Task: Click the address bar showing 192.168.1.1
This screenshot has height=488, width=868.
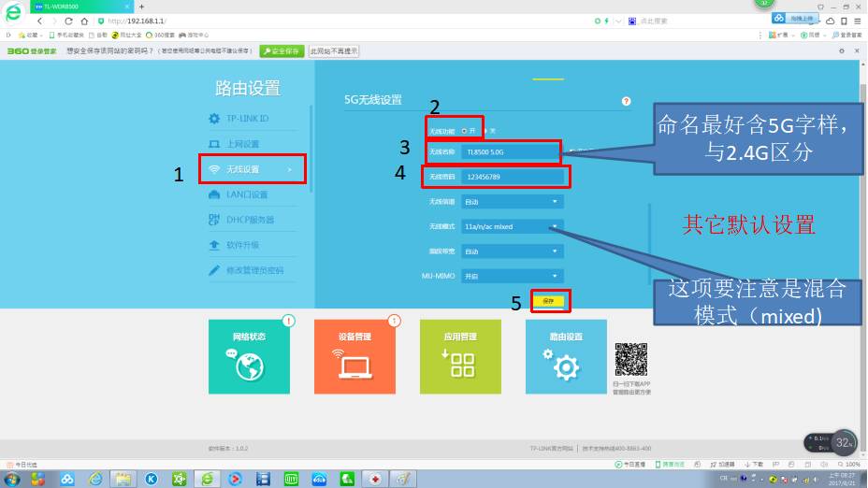Action: [x=343, y=21]
